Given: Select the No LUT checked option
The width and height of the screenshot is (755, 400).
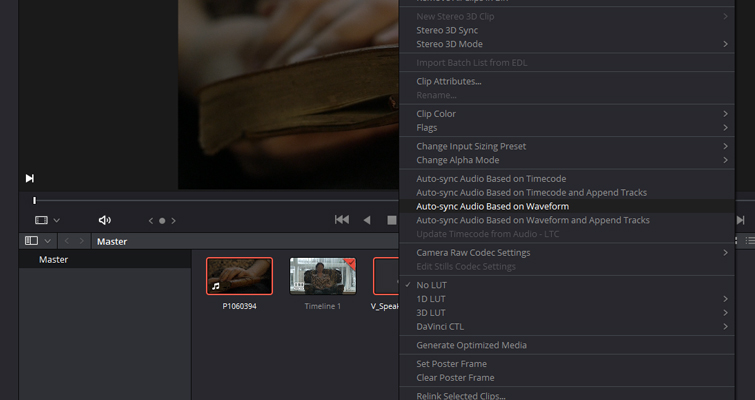Looking at the screenshot, I should 432,285.
